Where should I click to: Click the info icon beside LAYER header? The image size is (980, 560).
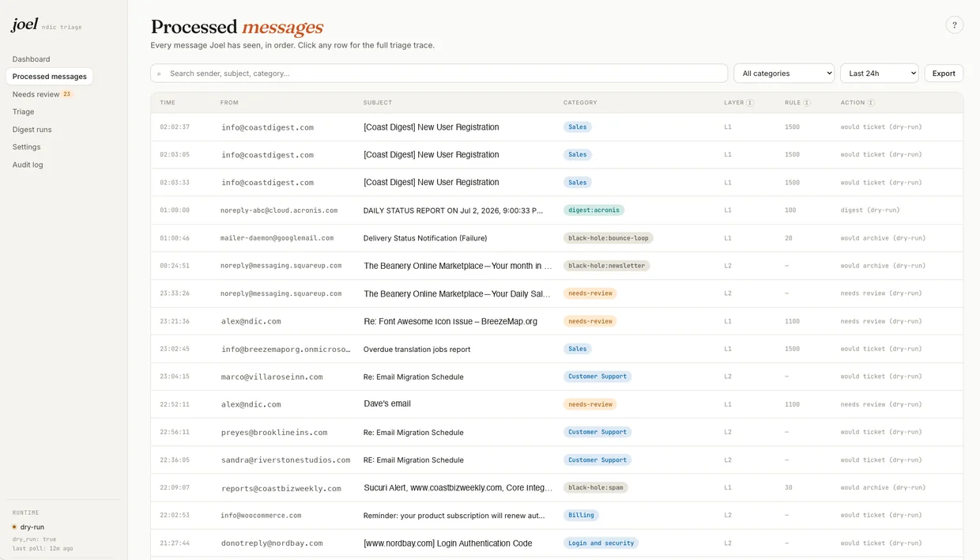[x=750, y=103]
